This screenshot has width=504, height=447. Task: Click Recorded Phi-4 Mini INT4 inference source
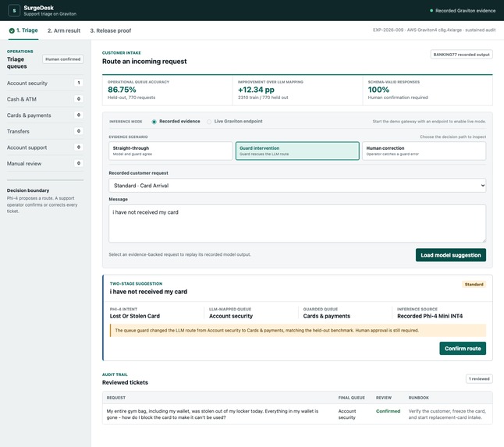point(430,316)
